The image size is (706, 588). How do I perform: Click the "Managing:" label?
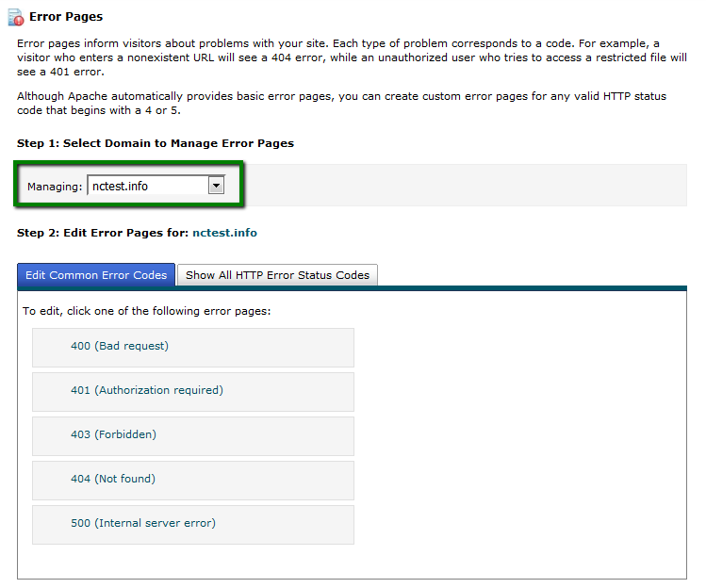(x=55, y=187)
